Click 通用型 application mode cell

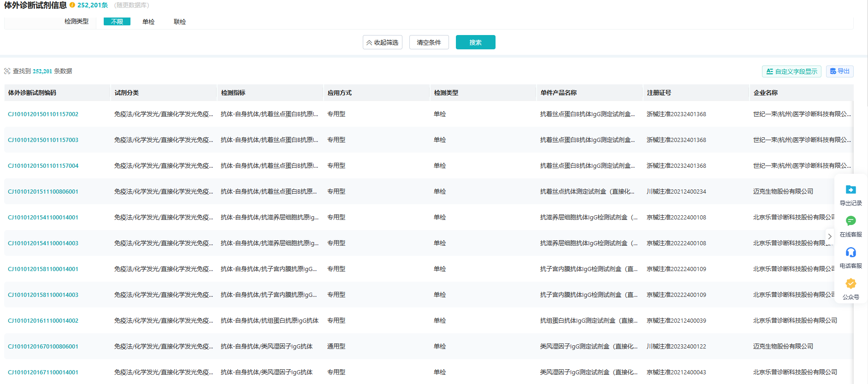(337, 346)
